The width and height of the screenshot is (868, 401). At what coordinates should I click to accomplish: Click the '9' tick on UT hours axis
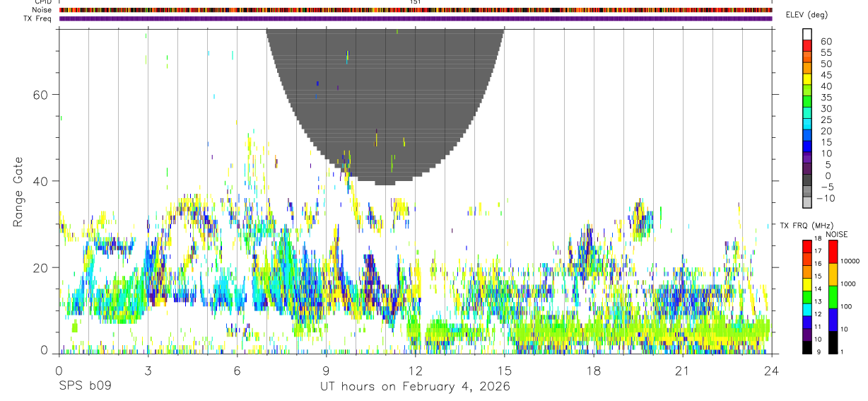point(326,371)
